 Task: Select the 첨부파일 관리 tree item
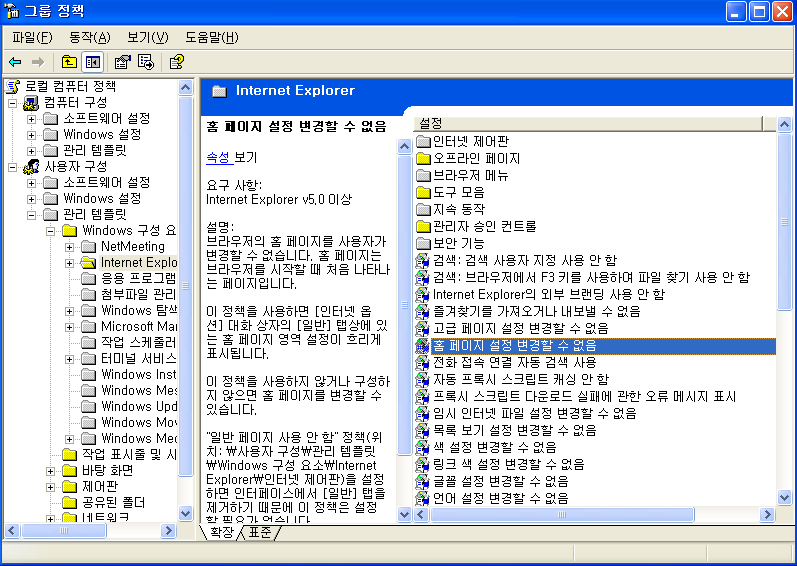click(x=138, y=295)
